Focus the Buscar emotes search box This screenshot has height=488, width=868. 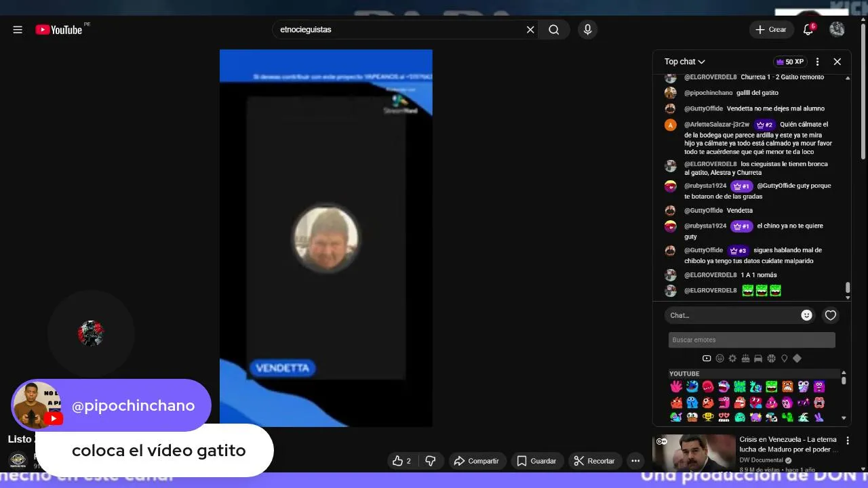click(x=751, y=340)
